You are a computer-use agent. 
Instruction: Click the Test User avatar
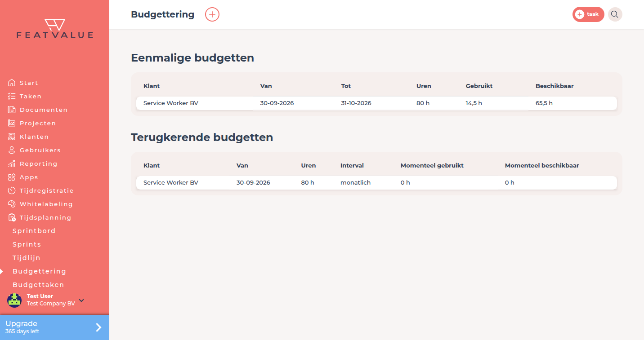pyautogui.click(x=14, y=300)
